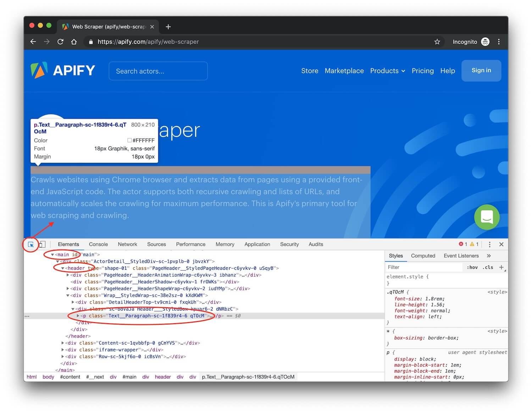
Task: Collapse the Wrap__StyledWrap div
Action: point(68,295)
